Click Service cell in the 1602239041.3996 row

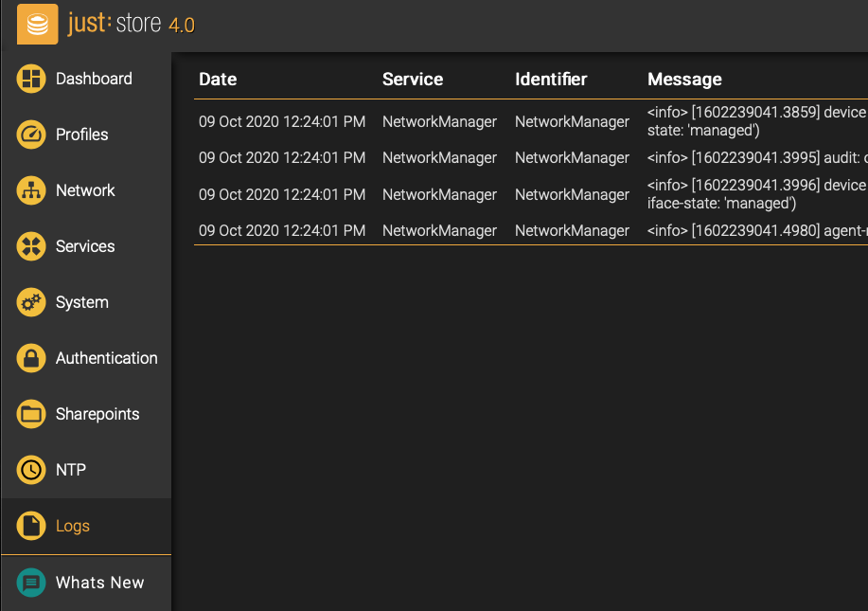click(439, 195)
